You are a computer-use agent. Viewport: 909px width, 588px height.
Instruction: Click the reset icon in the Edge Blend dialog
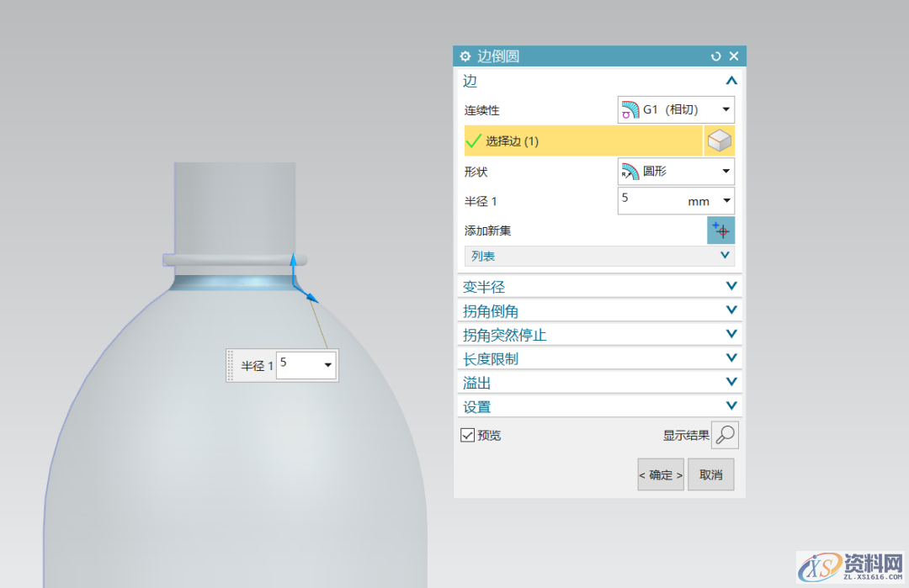715,56
